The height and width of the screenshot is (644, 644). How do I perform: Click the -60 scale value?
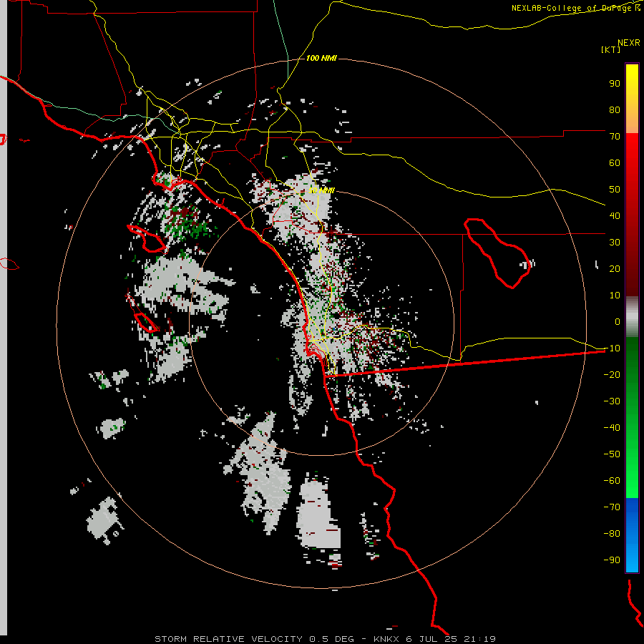coord(612,481)
